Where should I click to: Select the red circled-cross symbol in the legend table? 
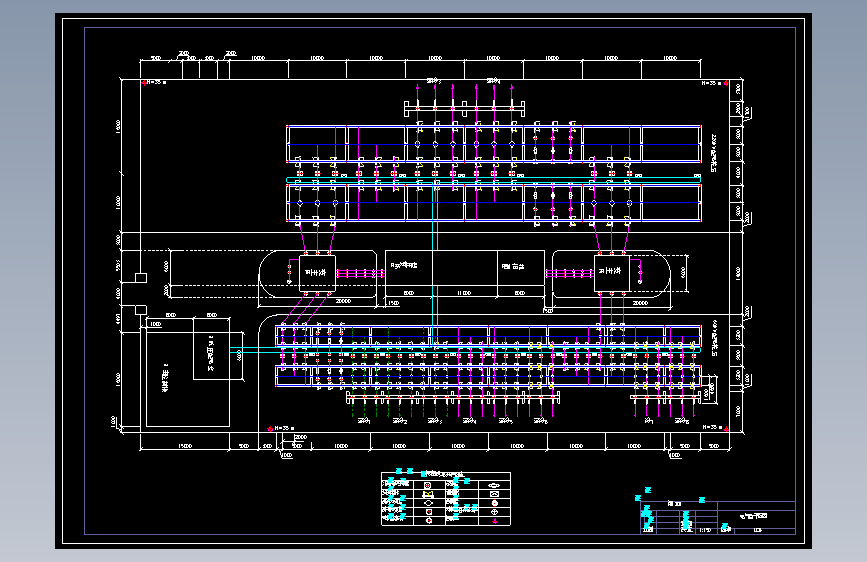(x=427, y=485)
